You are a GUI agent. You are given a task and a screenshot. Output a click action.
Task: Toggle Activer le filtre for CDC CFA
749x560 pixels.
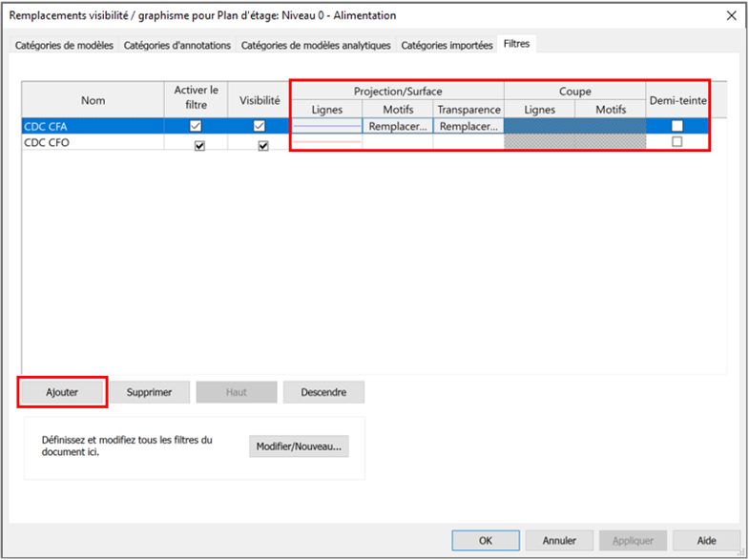pyautogui.click(x=196, y=126)
